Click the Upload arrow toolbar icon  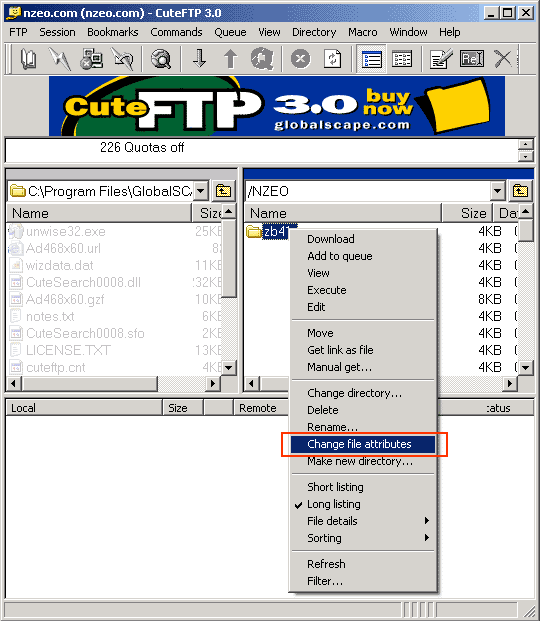(x=231, y=59)
